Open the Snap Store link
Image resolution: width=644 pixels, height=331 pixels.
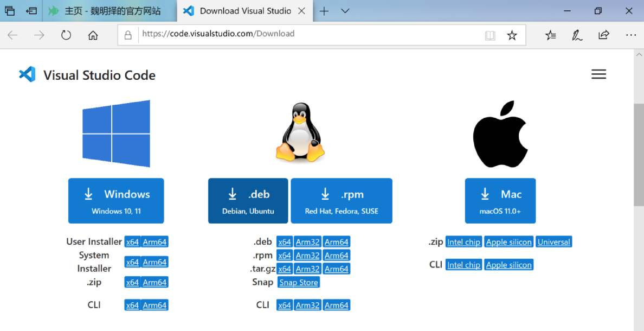click(x=298, y=282)
